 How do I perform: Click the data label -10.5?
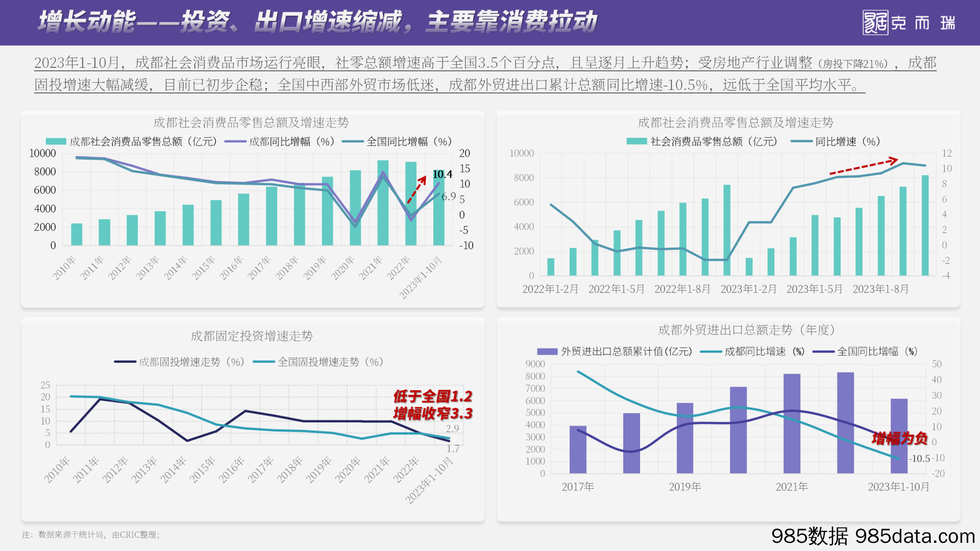[x=919, y=458]
